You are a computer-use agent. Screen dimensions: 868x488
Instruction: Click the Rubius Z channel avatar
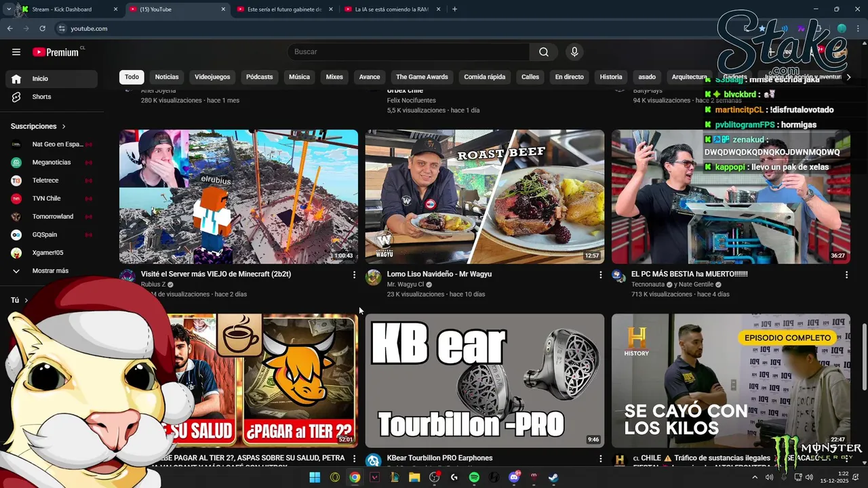point(127,277)
